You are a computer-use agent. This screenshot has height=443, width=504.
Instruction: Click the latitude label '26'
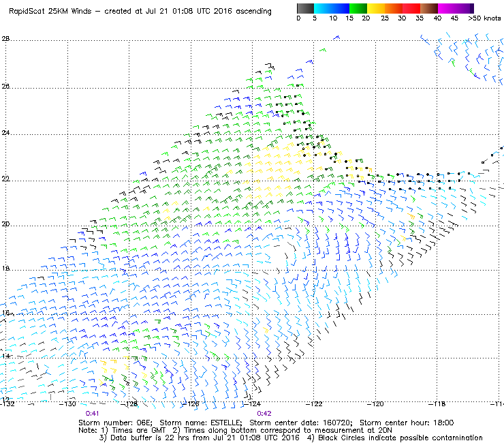pos(5,87)
